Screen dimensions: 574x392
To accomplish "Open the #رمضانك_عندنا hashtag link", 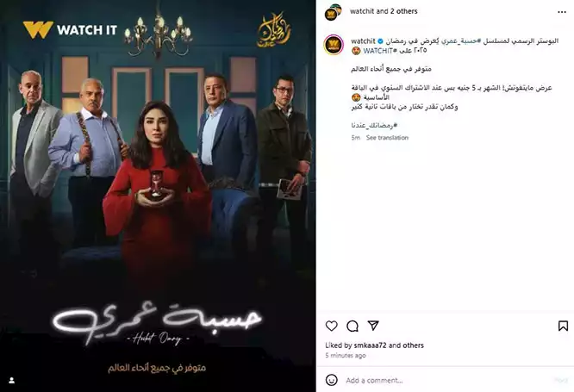I will coord(374,125).
